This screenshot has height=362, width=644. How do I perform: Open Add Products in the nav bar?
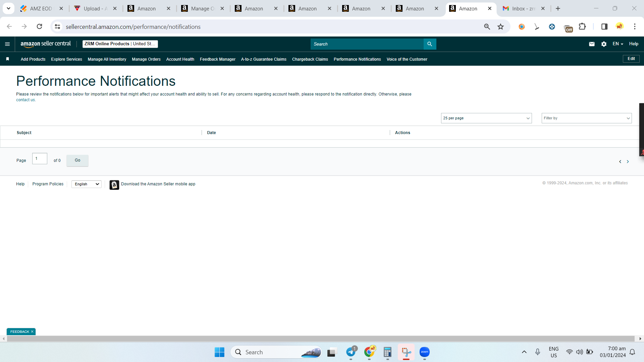[x=33, y=59]
